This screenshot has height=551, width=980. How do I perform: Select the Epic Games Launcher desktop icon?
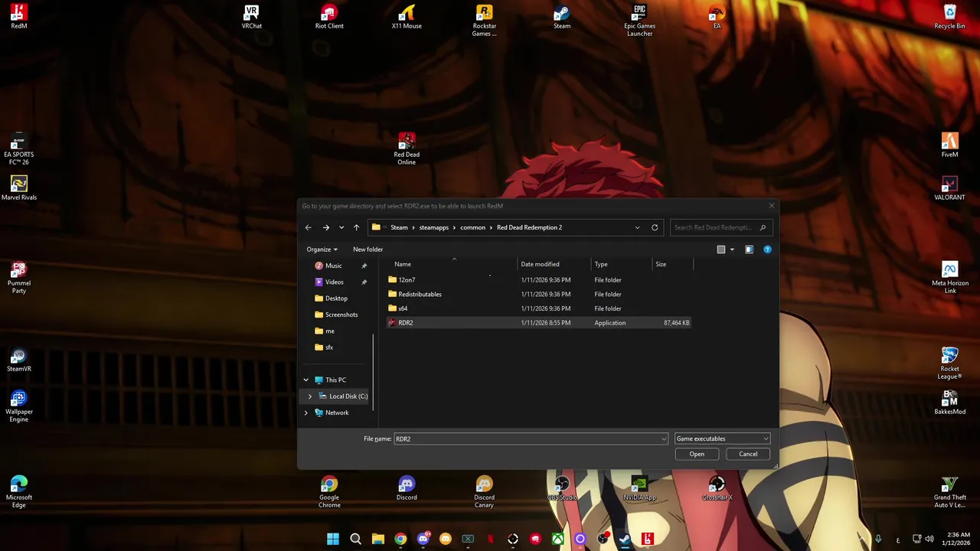tap(639, 21)
